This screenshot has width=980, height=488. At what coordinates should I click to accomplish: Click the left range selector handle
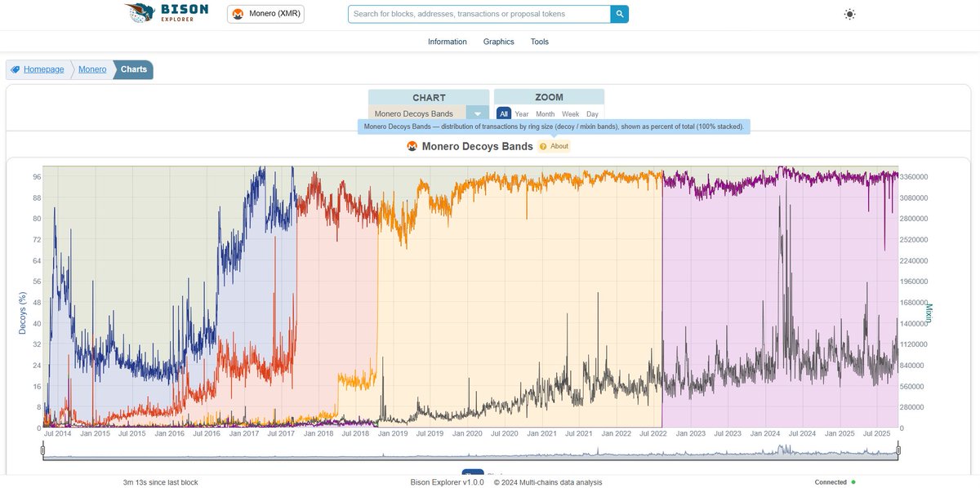43,450
